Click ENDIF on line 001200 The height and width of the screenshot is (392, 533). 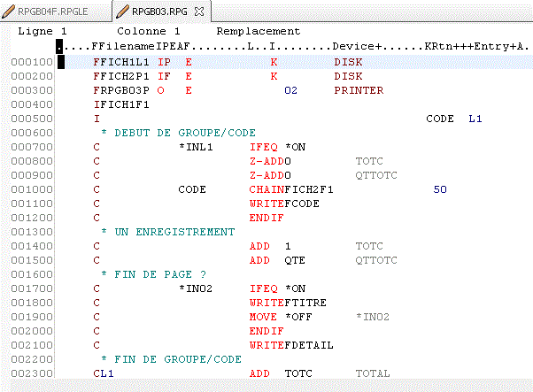[x=266, y=218]
